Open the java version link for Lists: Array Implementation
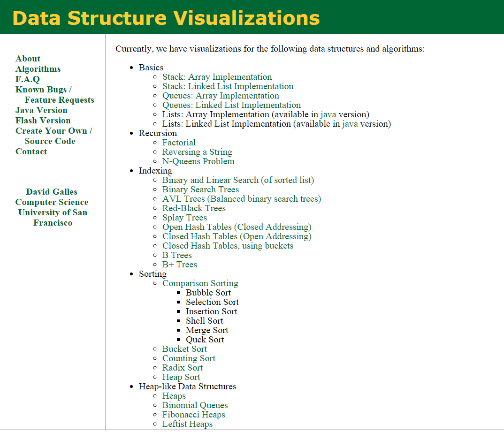 tap(328, 114)
